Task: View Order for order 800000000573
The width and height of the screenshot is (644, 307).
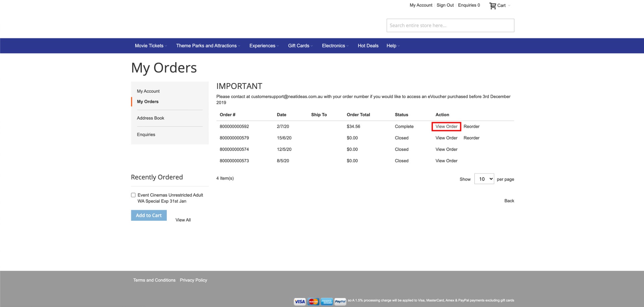Action: click(x=446, y=161)
